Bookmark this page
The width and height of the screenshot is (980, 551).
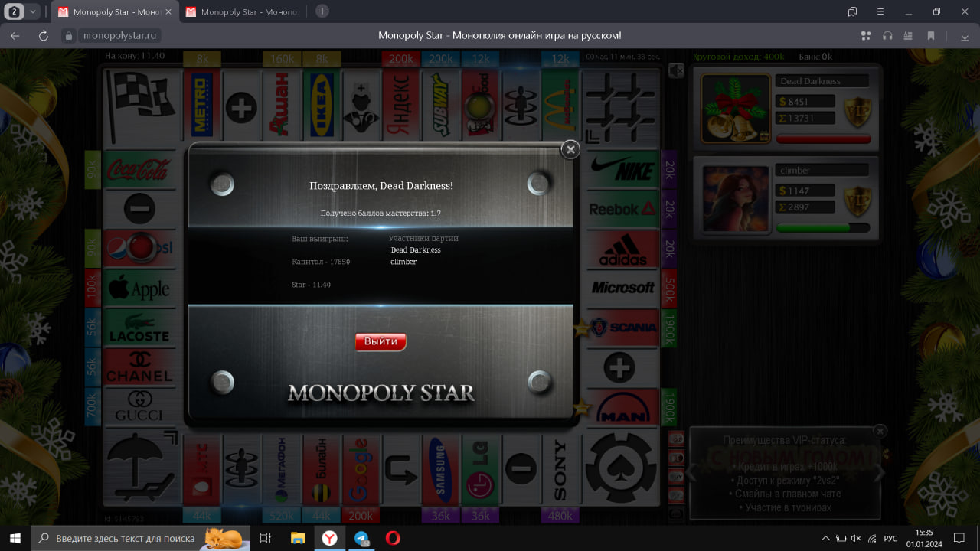click(x=931, y=35)
